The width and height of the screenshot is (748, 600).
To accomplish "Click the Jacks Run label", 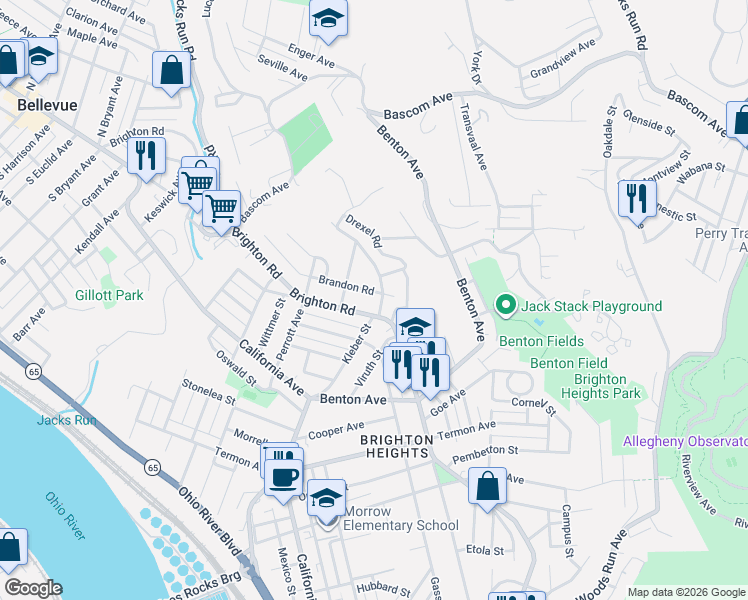I will tap(67, 420).
